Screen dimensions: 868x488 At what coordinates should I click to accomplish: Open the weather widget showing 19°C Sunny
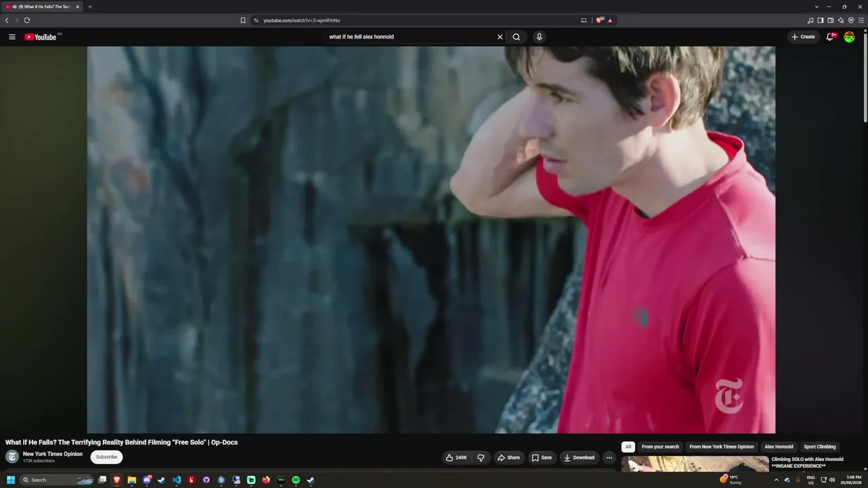click(731, 480)
